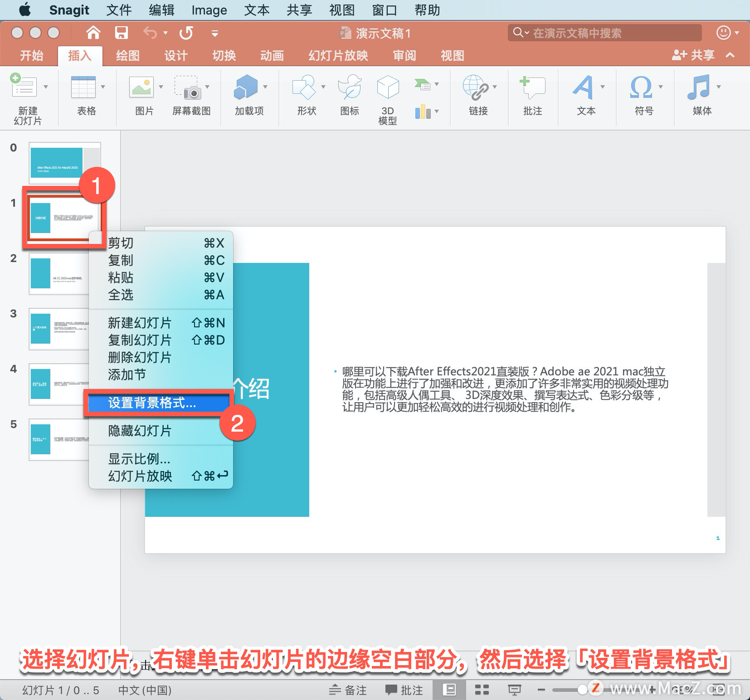750x700 pixels.
Task: Expand the Shapes dropdown arrow
Action: click(x=323, y=87)
